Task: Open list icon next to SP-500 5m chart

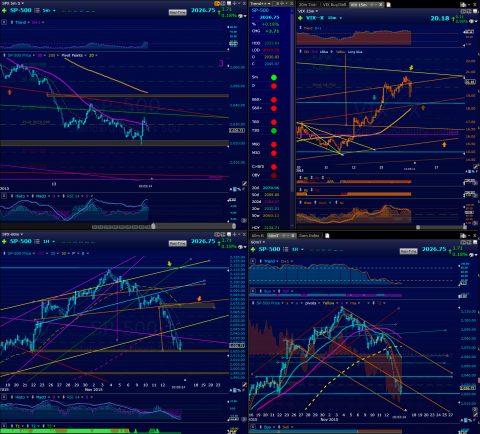Action: coord(37,10)
